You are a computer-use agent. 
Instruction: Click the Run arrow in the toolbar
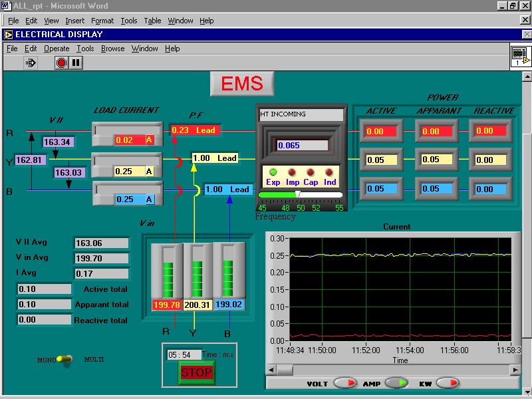pyautogui.click(x=31, y=63)
